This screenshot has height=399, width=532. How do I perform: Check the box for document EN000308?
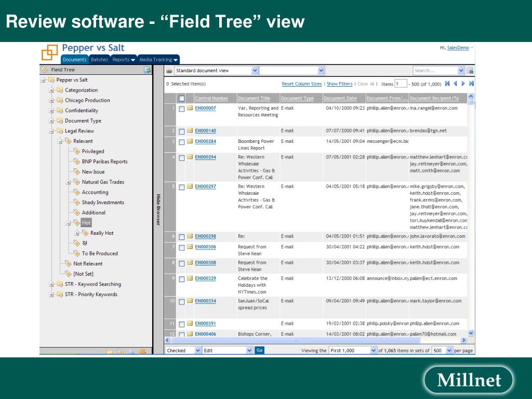point(181,263)
